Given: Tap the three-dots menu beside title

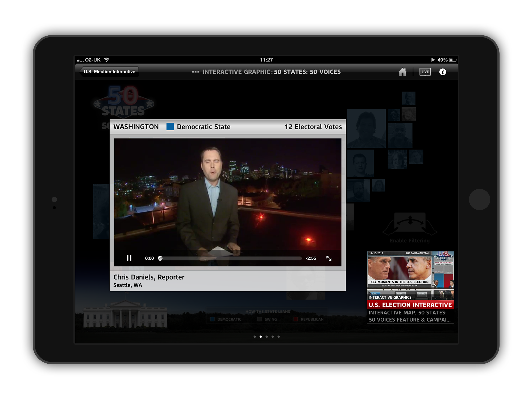Looking at the screenshot, I should tap(196, 72).
